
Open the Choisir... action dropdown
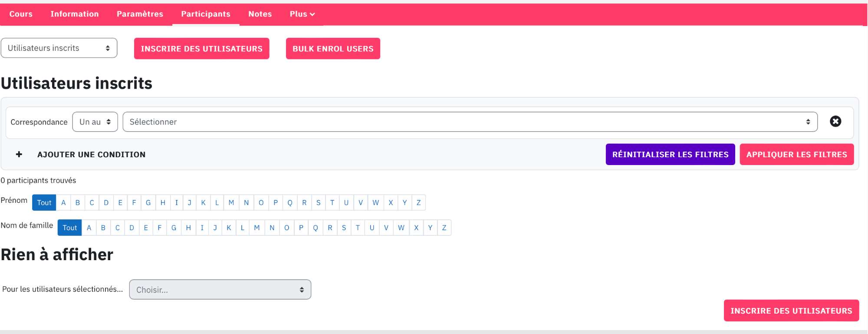pos(220,290)
